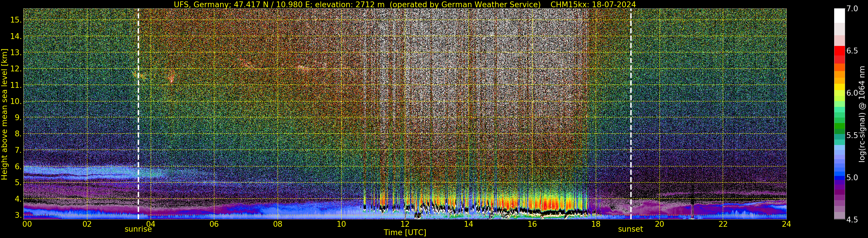Click the white 7.0 swatch at colorbar top
The height and width of the screenshot is (238, 868).
pyautogui.click(x=839, y=16)
